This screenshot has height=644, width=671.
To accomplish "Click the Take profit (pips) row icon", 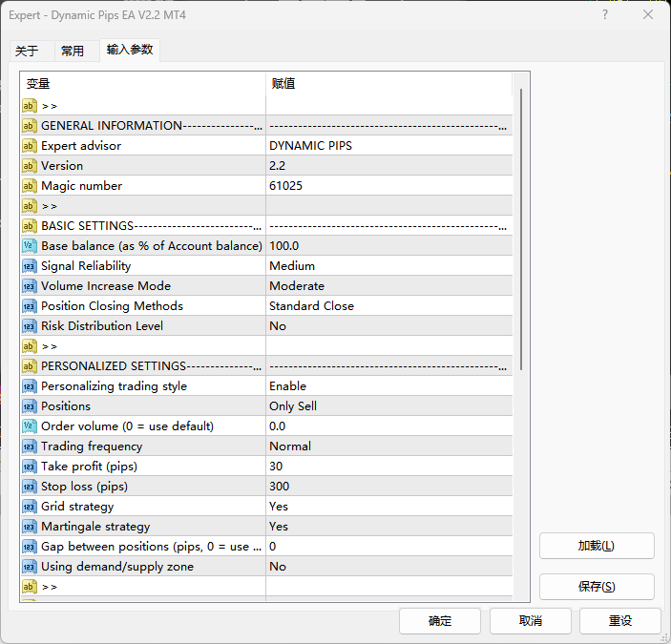I will [x=30, y=467].
